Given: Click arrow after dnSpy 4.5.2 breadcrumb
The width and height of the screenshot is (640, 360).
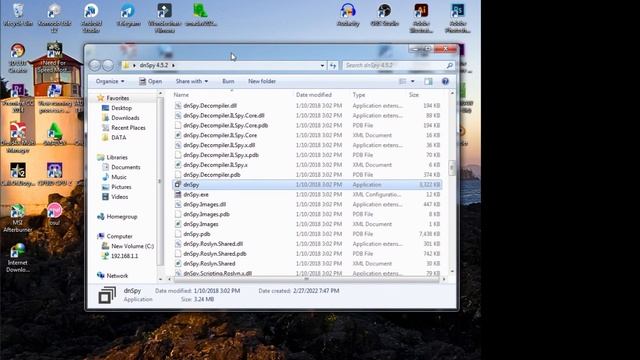Looking at the screenshot, I should click(173, 65).
